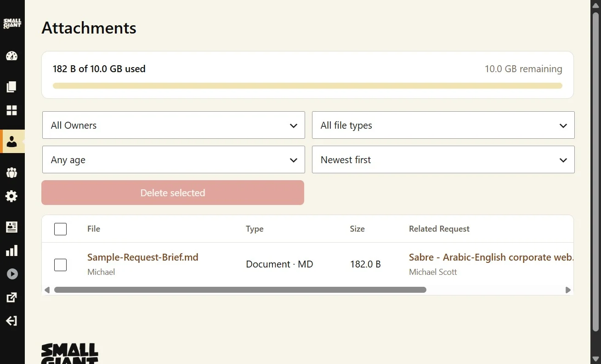
Task: Open the Sample-Request-Brief.md file link
Action: (143, 257)
